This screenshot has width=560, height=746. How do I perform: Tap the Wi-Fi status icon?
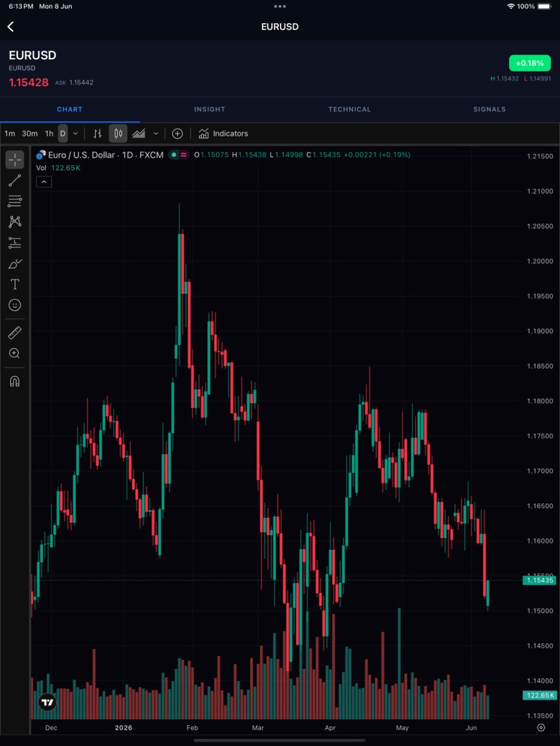click(x=511, y=6)
